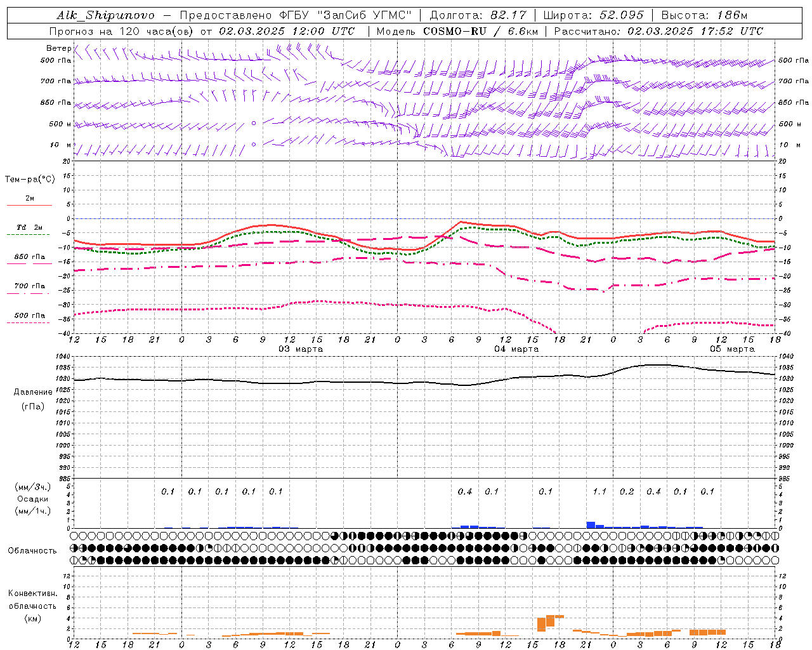Select the 'Модель COSMO-RU / 6.6км' text
This screenshot has height=650, width=812.
[x=457, y=31]
